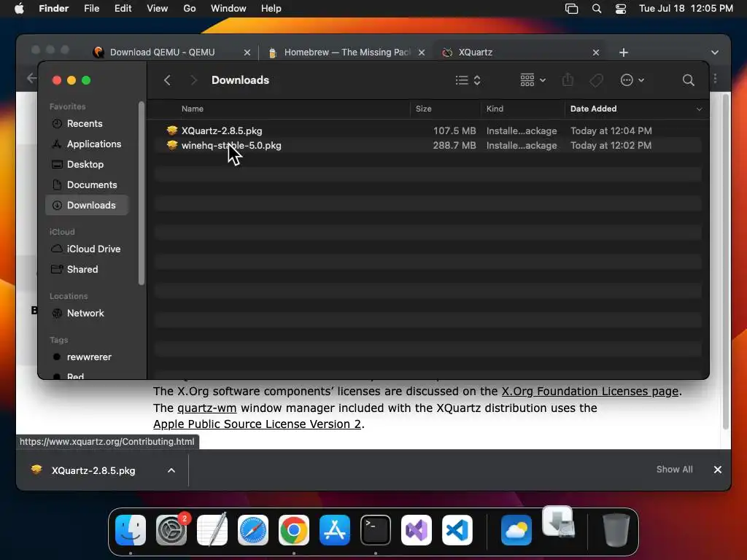Screen dimensions: 747x560
Task: Go forward in the Finder window
Action: [x=193, y=80]
